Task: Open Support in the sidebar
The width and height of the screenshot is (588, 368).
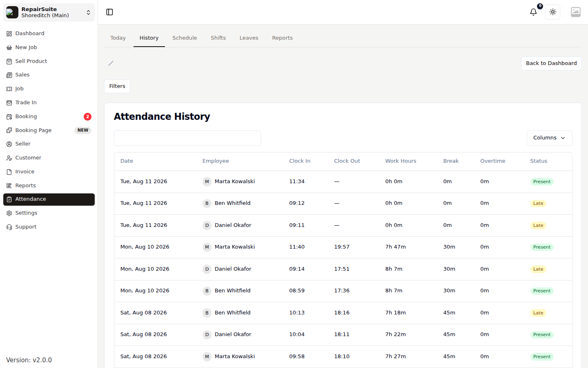Action: [x=49, y=227]
